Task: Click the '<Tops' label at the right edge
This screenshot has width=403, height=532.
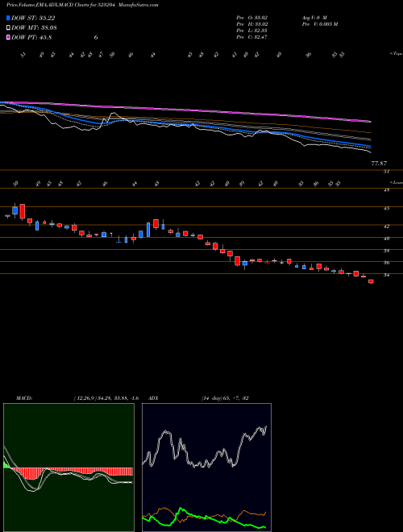Action: (397, 54)
